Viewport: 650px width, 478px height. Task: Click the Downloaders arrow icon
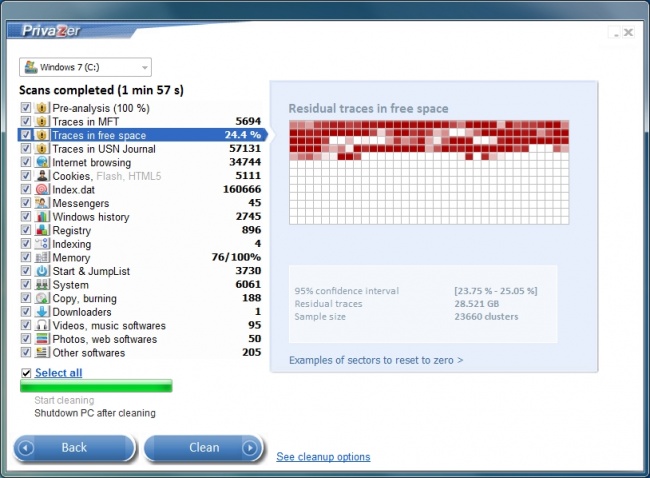click(x=42, y=312)
